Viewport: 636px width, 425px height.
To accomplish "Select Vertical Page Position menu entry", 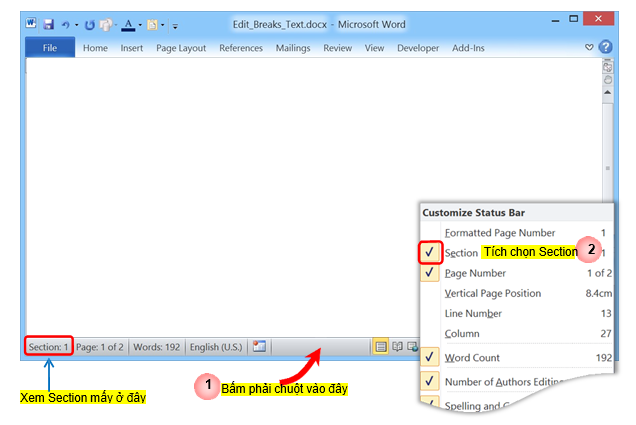I will 492,293.
